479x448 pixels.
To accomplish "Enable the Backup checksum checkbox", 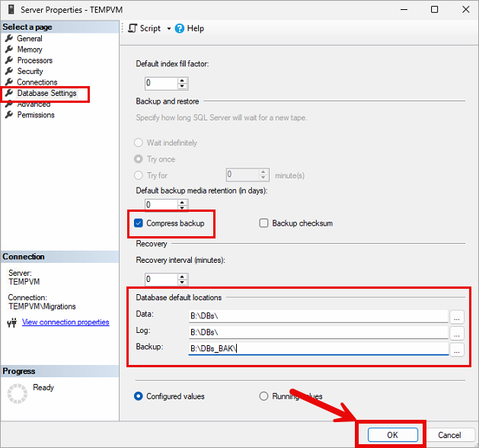I will 264,223.
